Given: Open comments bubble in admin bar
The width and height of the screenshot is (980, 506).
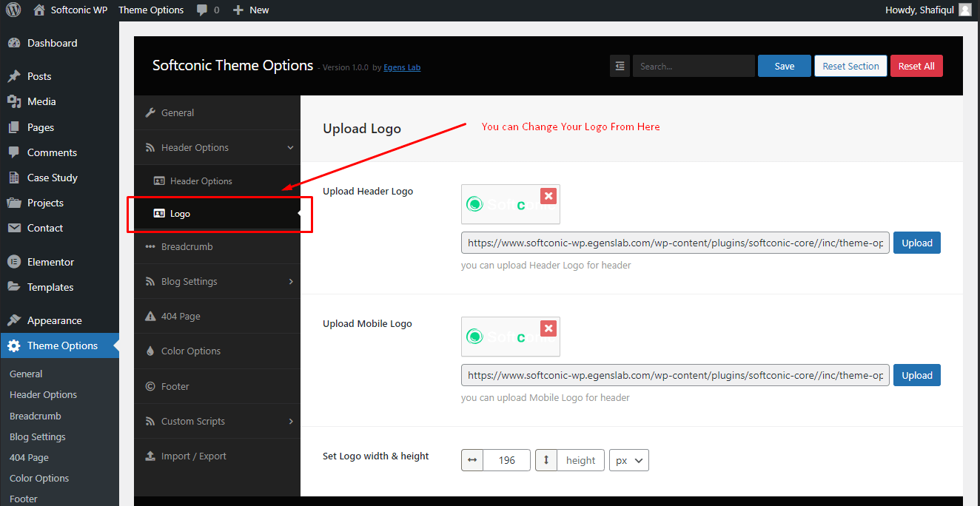Looking at the screenshot, I should (203, 10).
